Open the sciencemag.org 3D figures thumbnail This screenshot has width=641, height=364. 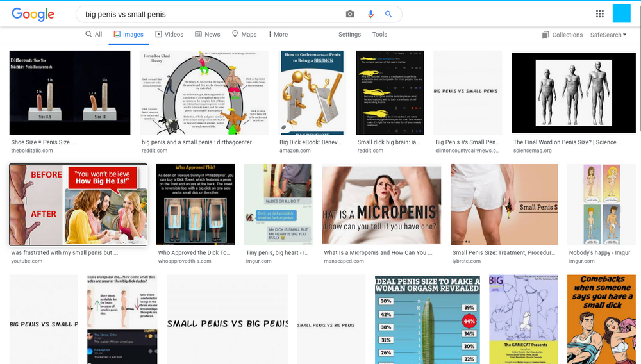574,93
